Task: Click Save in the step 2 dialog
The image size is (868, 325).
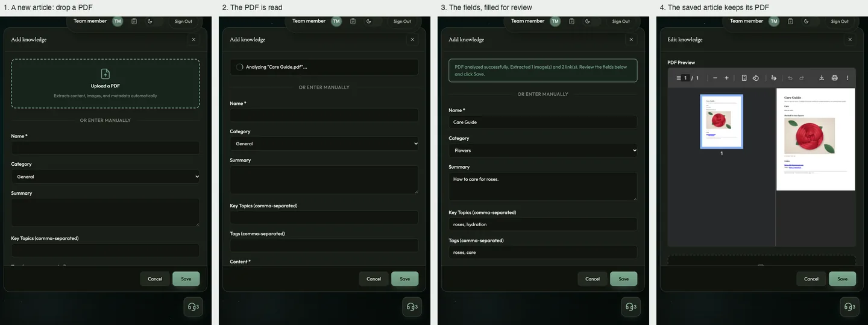Action: 405,279
